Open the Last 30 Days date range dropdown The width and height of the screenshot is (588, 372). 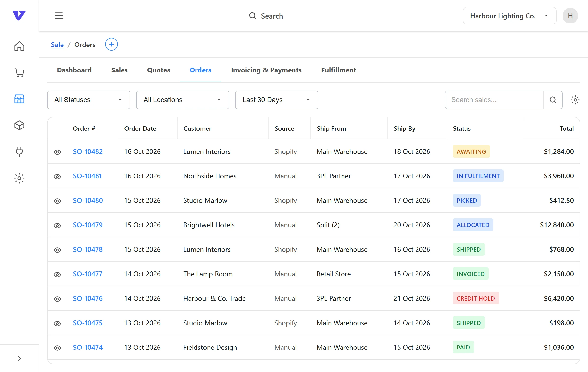(277, 100)
